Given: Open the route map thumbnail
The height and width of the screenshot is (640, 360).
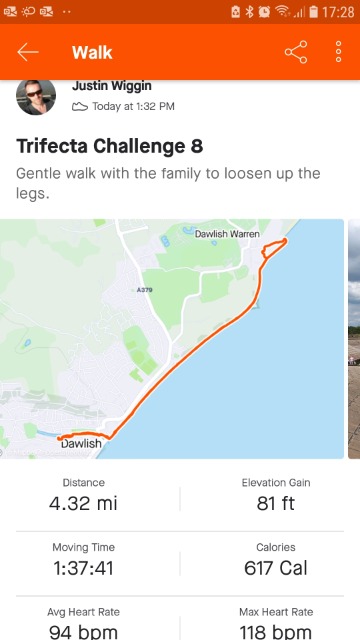Looking at the screenshot, I should (172, 339).
